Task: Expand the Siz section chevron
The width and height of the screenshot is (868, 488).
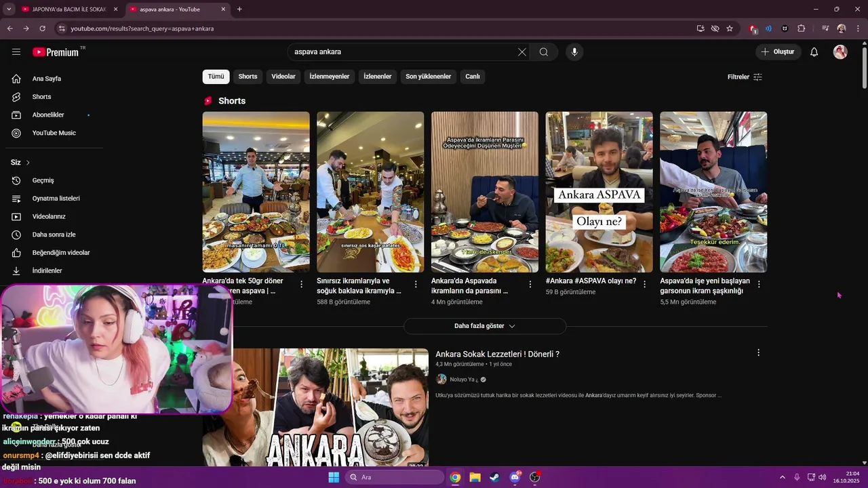Action: pos(28,163)
